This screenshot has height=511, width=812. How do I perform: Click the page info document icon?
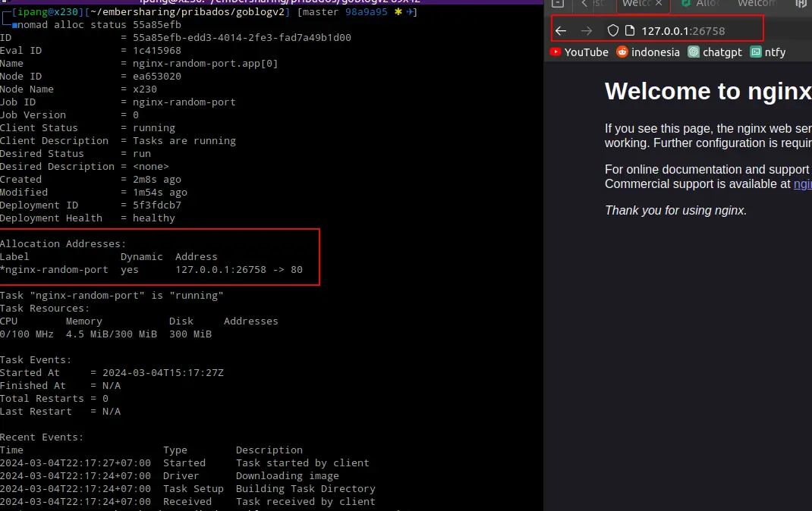(630, 30)
